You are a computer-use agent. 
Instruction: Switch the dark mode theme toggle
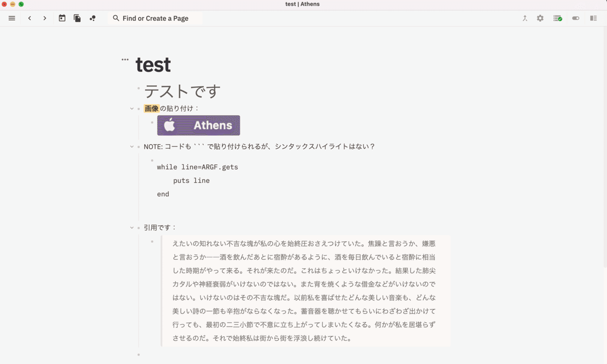pos(575,18)
